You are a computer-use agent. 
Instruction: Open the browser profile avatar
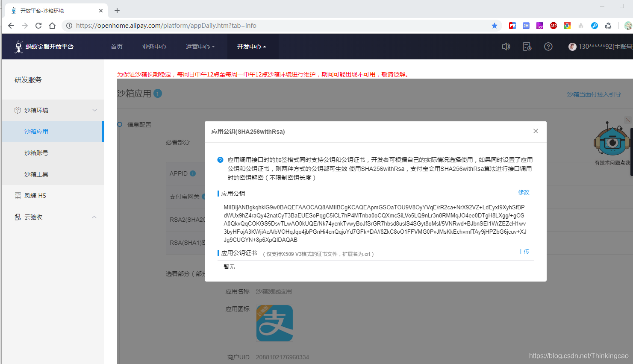coord(628,26)
